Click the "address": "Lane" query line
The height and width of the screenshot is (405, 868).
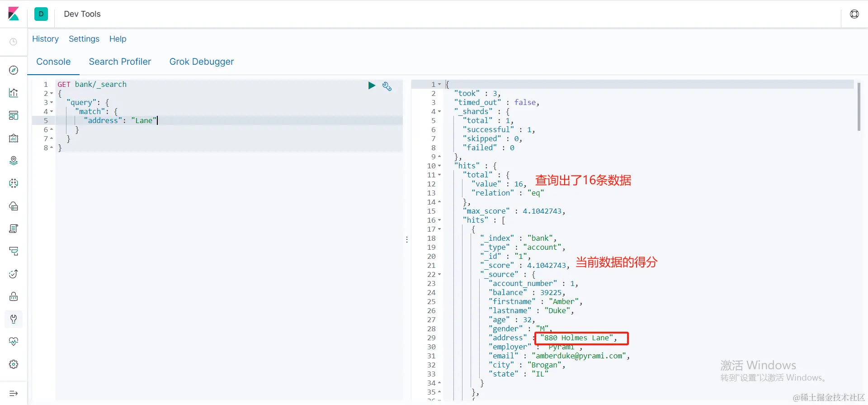(x=120, y=120)
